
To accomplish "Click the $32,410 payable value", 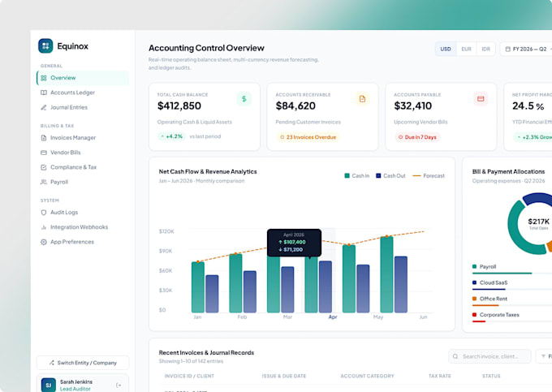I will pyautogui.click(x=413, y=106).
